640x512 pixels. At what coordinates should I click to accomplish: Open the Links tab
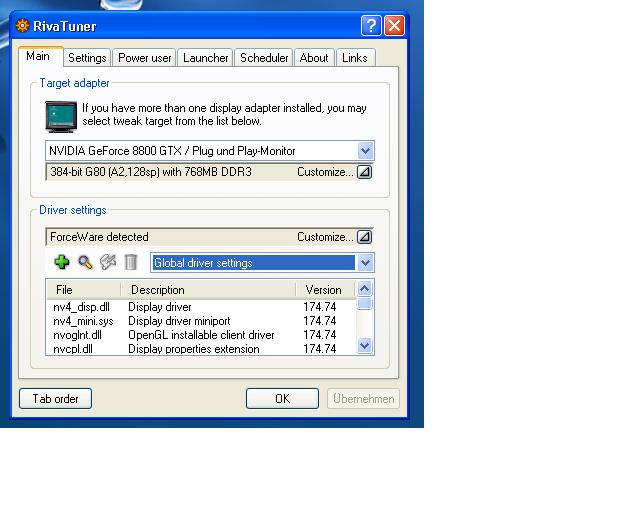click(355, 58)
